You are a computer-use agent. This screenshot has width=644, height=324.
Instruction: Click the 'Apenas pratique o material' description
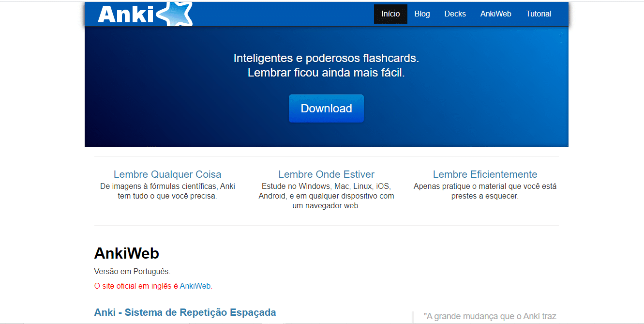(x=485, y=191)
